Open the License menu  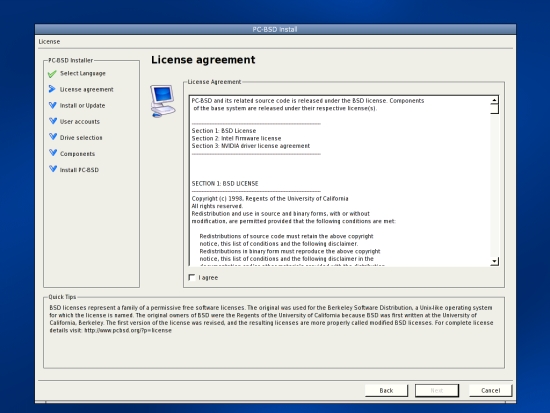(x=49, y=41)
